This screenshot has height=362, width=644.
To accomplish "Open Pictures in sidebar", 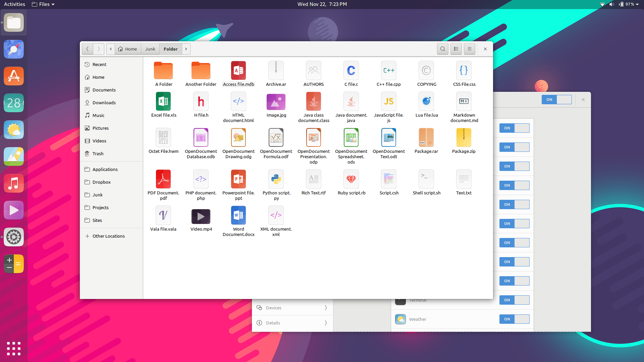I will [x=111, y=128].
